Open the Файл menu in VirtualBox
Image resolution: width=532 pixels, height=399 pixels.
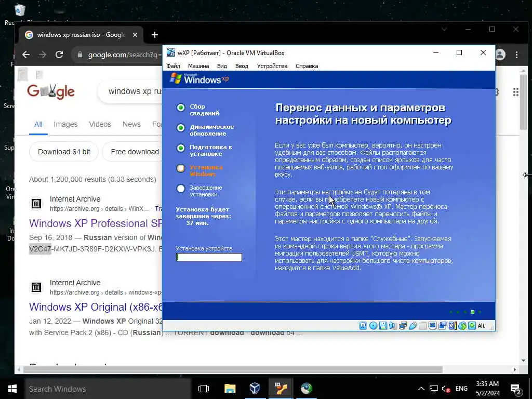click(x=174, y=66)
